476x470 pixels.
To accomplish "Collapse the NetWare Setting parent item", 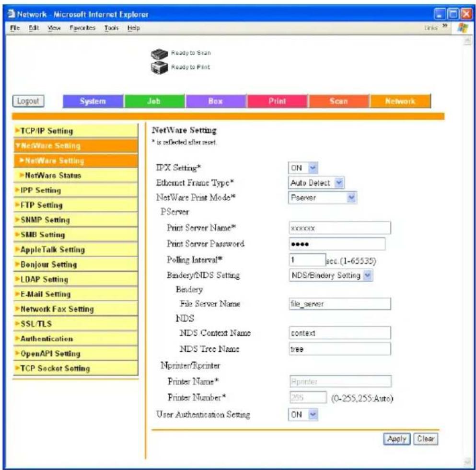I will point(76,146).
